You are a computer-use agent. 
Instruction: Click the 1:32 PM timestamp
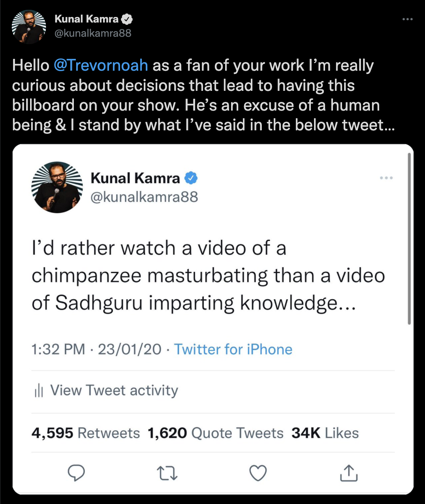tap(58, 350)
